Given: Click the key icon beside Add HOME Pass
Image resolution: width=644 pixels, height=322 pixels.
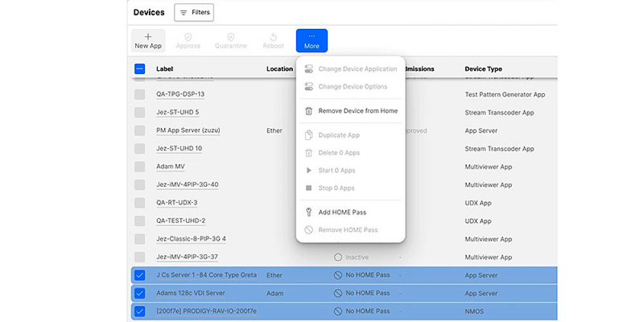Looking at the screenshot, I should pos(308,212).
